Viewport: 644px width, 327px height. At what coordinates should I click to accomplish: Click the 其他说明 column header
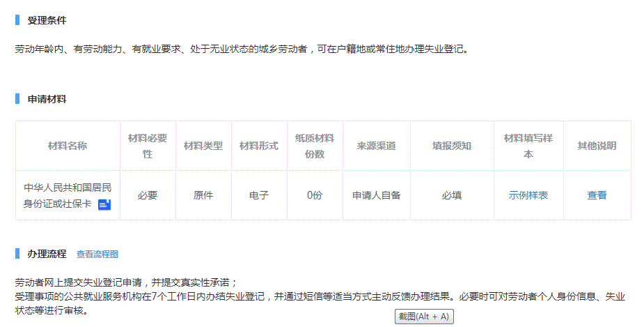coord(597,146)
